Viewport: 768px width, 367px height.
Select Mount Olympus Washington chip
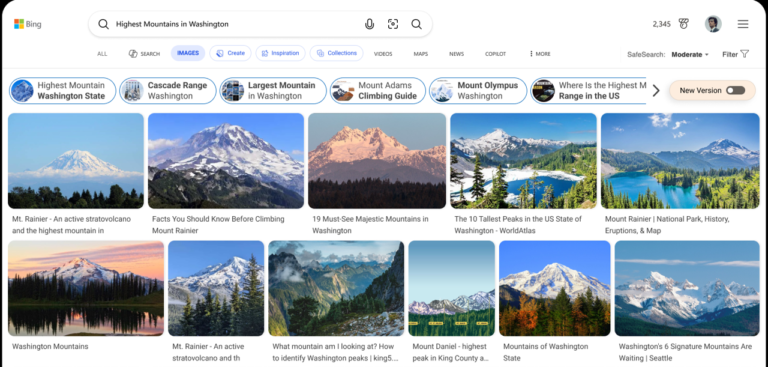[478, 91]
